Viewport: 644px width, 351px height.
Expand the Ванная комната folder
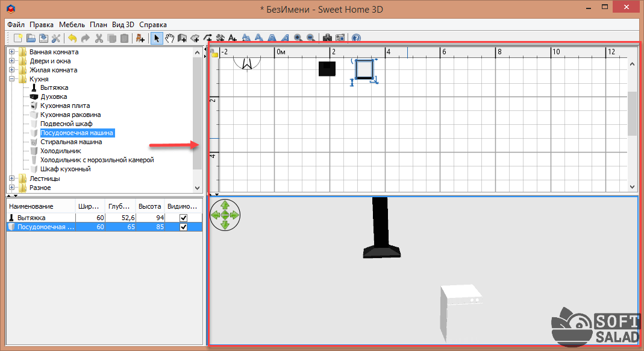(x=11, y=52)
